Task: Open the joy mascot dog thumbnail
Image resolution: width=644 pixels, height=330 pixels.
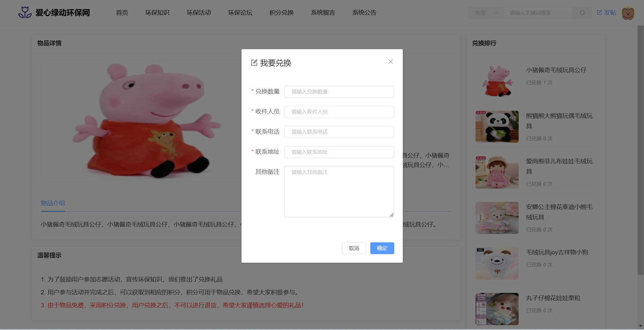Action: [x=497, y=263]
